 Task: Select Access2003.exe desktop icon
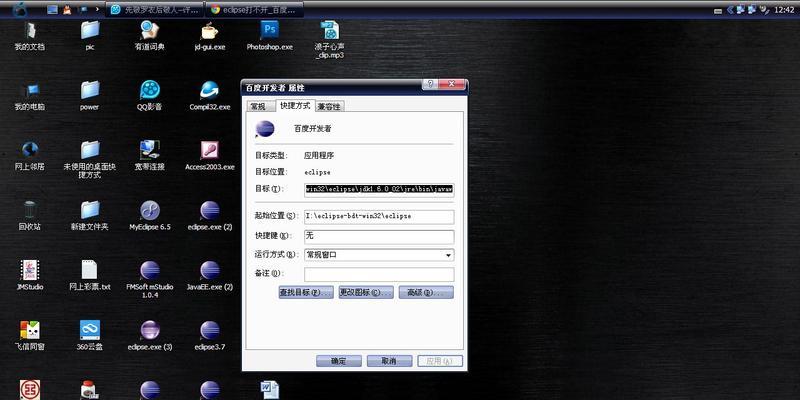pos(210,155)
